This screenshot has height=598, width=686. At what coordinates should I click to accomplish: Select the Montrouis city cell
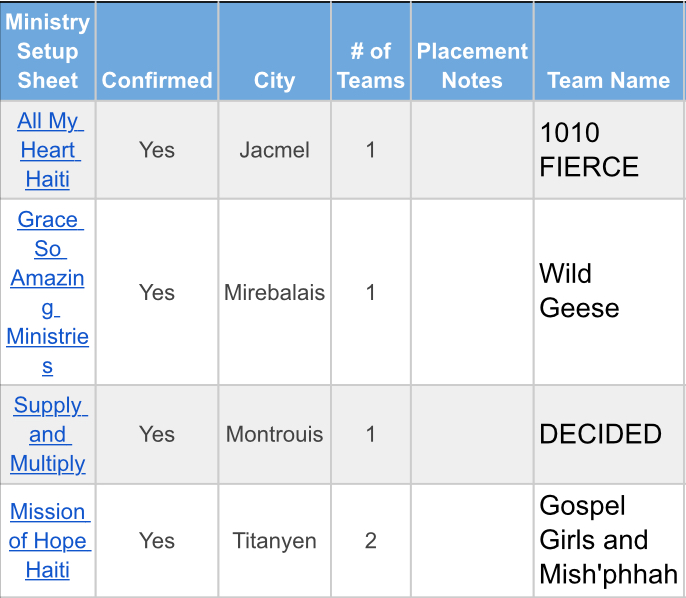coord(274,434)
